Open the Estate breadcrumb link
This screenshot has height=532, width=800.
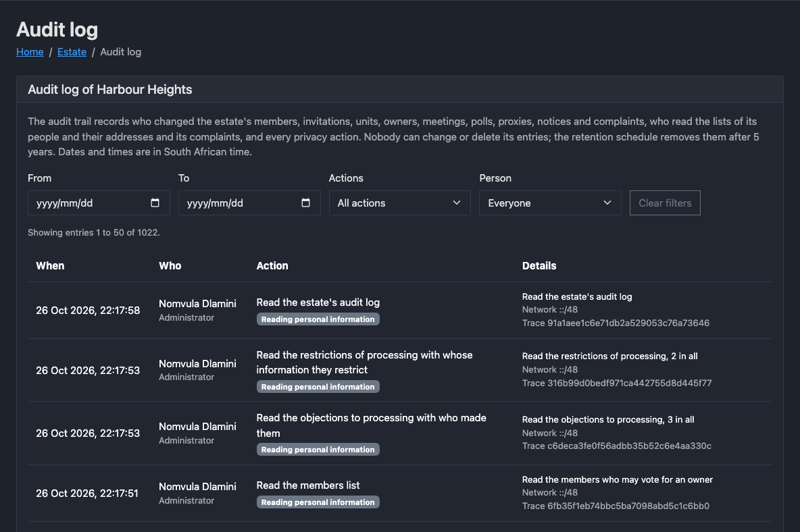(x=72, y=52)
